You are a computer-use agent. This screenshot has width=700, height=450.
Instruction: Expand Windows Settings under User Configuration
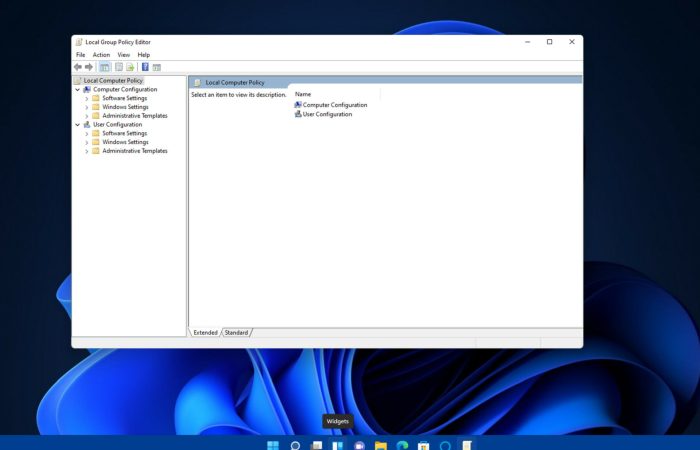pos(87,142)
